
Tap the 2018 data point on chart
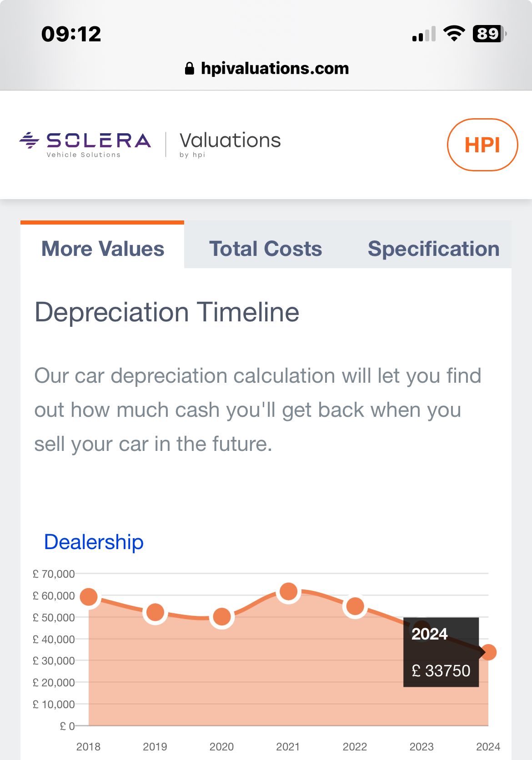[89, 597]
